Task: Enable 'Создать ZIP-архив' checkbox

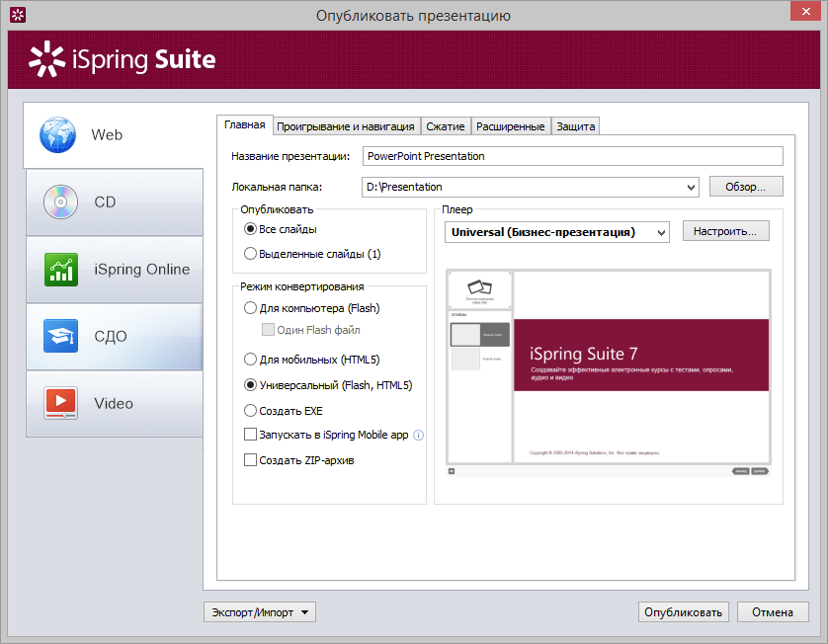Action: click(250, 459)
